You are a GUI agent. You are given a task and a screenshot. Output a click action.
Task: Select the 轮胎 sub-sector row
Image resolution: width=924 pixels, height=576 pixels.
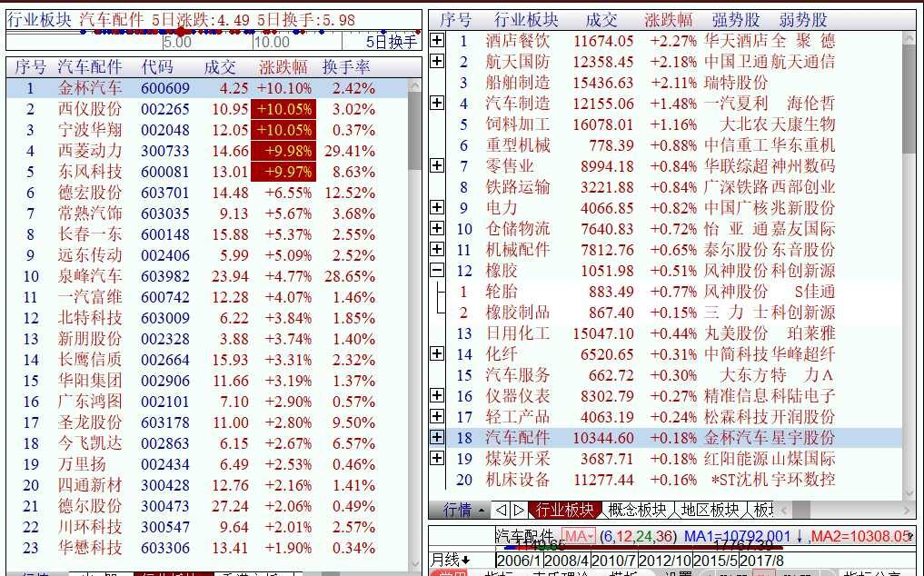(x=674, y=292)
